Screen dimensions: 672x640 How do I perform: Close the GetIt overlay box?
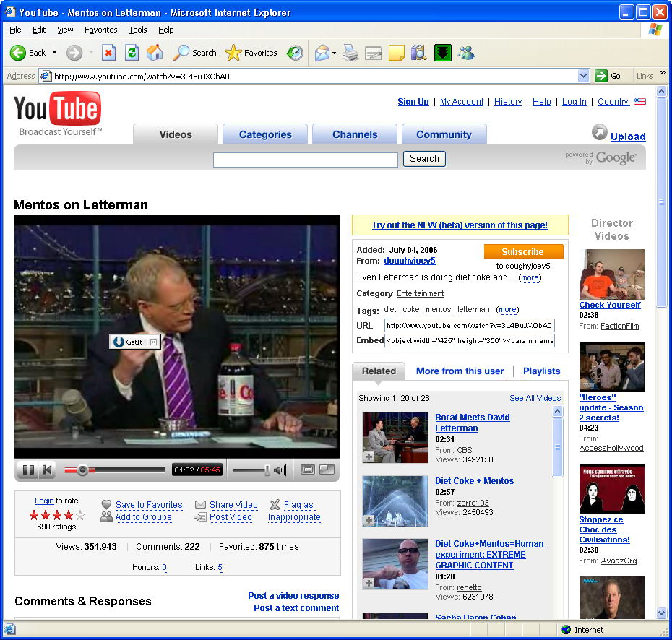153,342
